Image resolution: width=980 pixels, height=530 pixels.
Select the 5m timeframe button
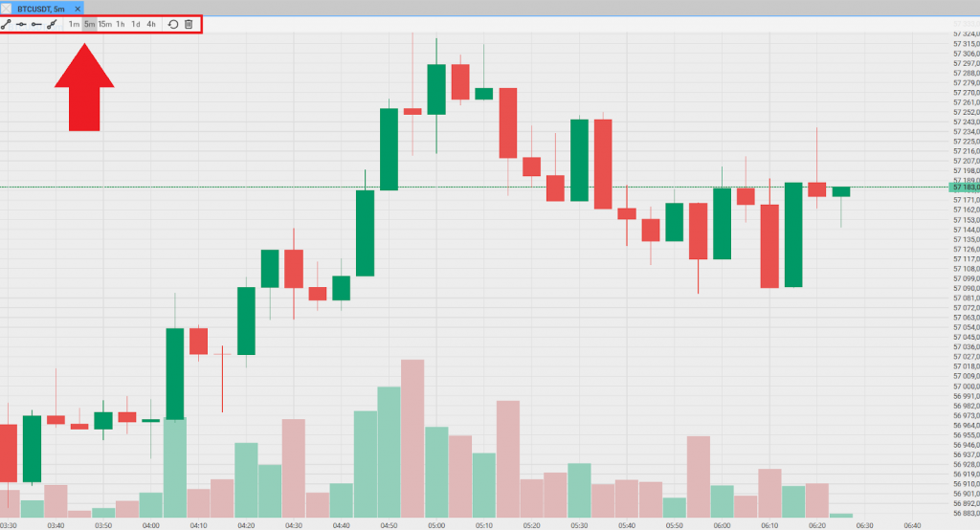click(89, 24)
